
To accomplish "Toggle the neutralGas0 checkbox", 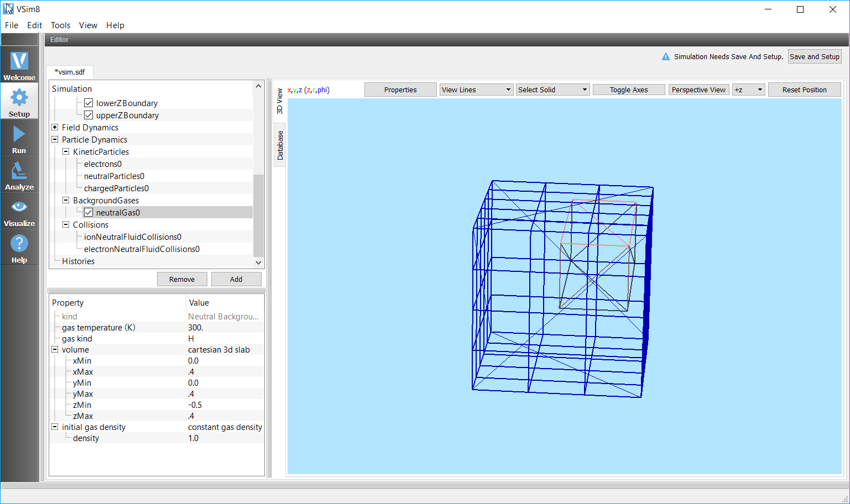I will (x=88, y=212).
